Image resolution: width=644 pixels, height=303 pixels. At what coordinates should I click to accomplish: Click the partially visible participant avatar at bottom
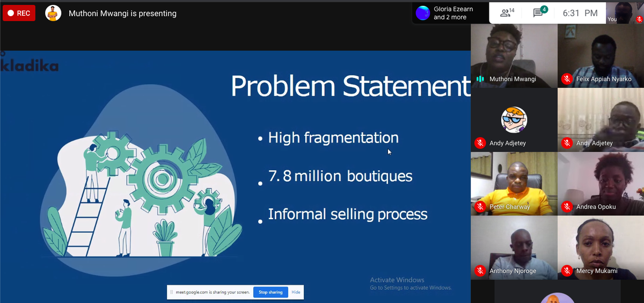click(557, 298)
